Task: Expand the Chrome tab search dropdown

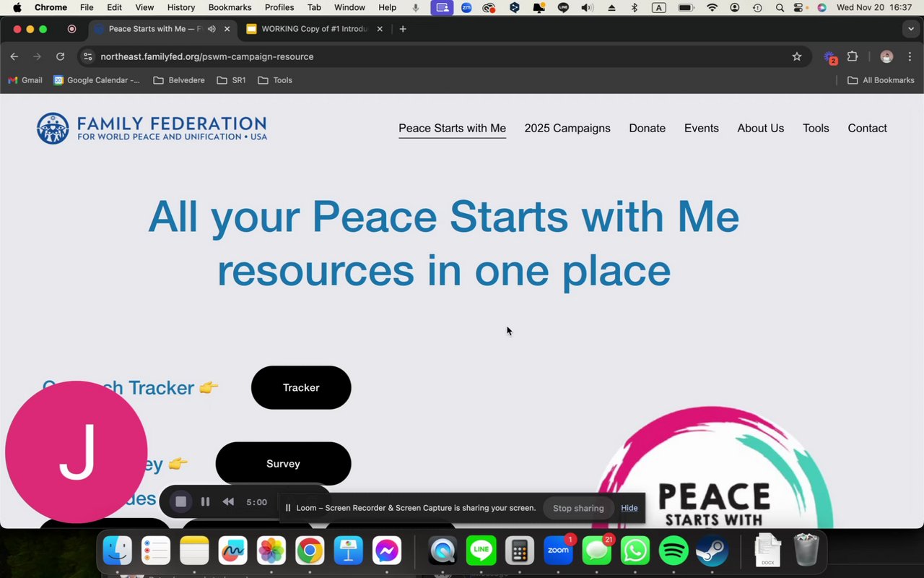Action: [910, 29]
